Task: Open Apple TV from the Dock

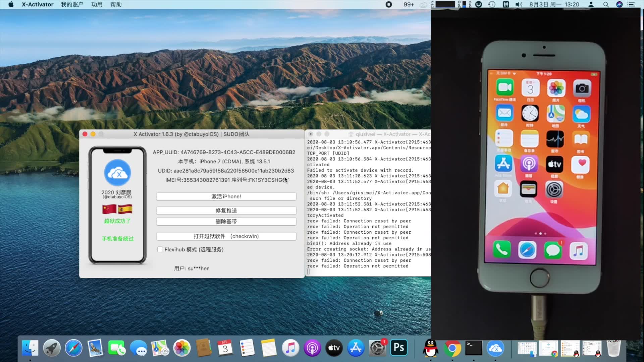Action: [x=334, y=348]
